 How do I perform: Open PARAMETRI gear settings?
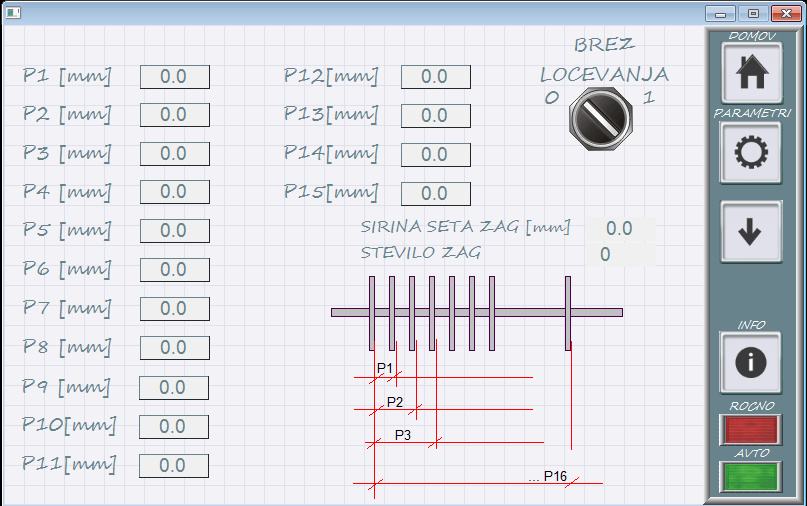point(750,153)
